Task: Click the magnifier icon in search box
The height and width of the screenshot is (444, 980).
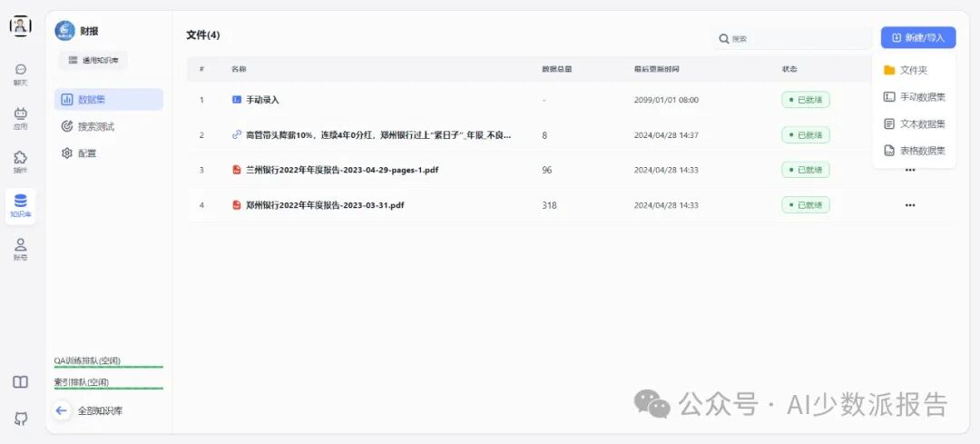Action: [x=724, y=39]
